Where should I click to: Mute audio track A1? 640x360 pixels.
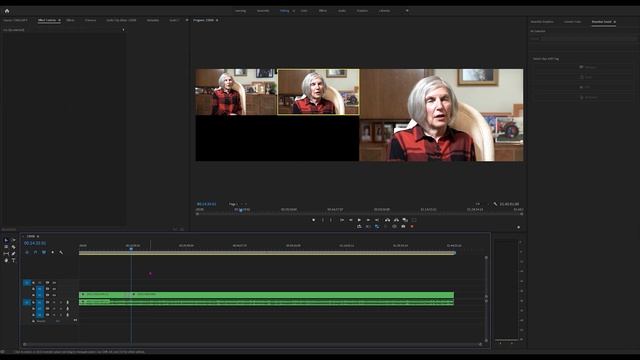(54, 302)
